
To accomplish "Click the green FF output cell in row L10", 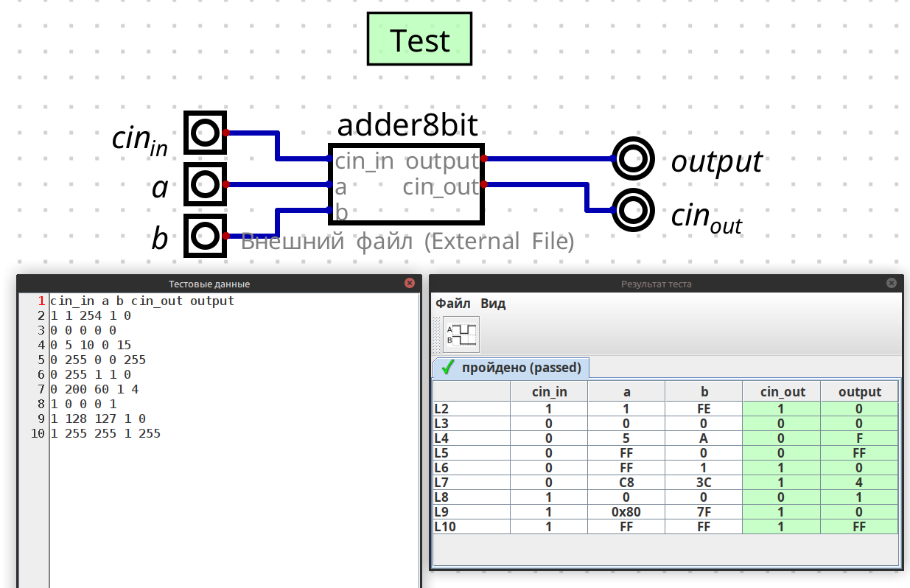I will pyautogui.click(x=859, y=526).
